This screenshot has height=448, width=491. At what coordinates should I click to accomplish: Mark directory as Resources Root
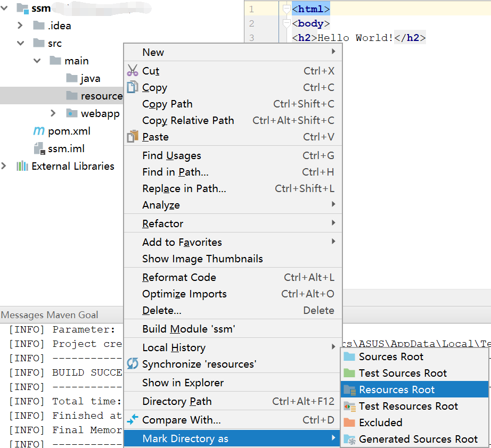tap(415, 389)
